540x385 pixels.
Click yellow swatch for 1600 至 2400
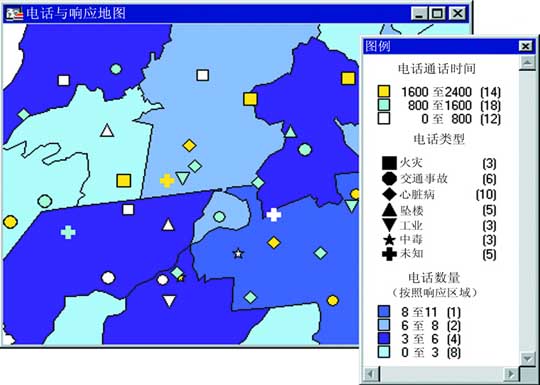384,91
